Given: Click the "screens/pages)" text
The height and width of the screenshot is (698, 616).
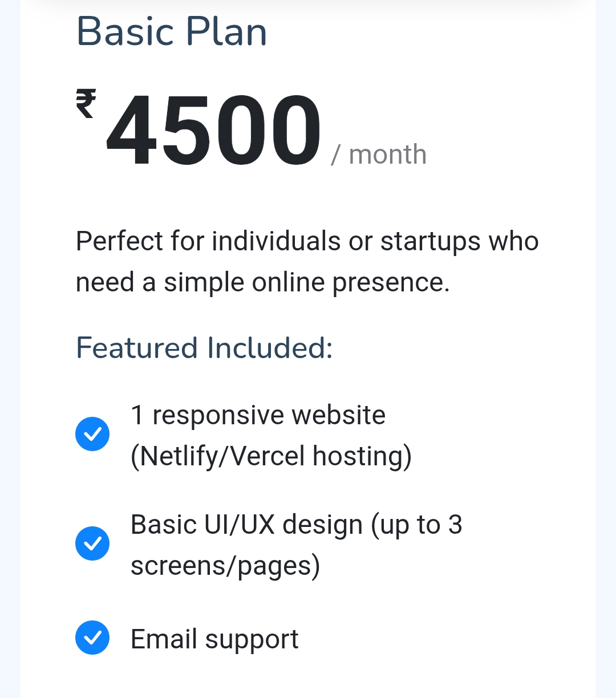Looking at the screenshot, I should [x=225, y=566].
